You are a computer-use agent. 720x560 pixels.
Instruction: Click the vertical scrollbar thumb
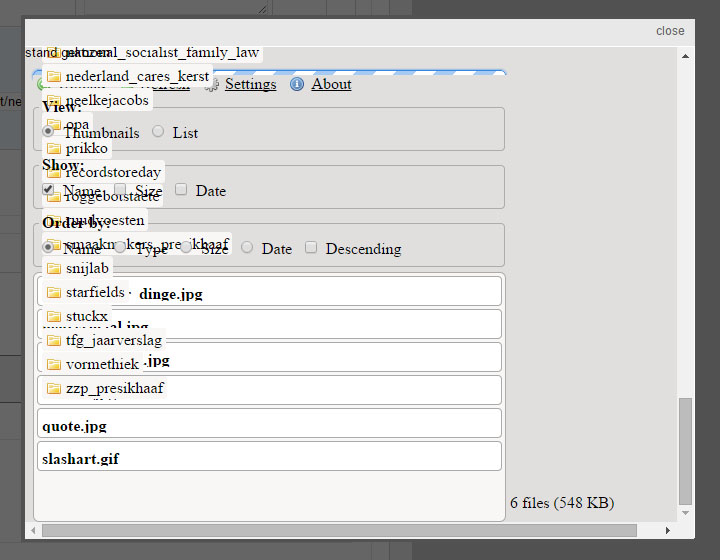(685, 451)
